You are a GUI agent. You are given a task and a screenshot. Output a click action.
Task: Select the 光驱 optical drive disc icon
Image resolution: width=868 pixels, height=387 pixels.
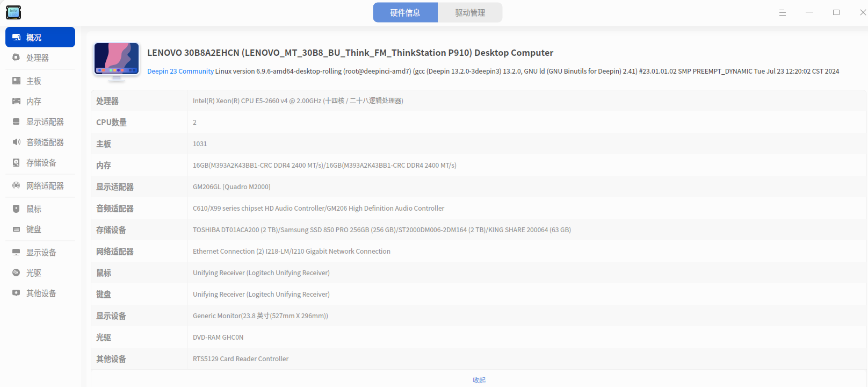click(16, 273)
